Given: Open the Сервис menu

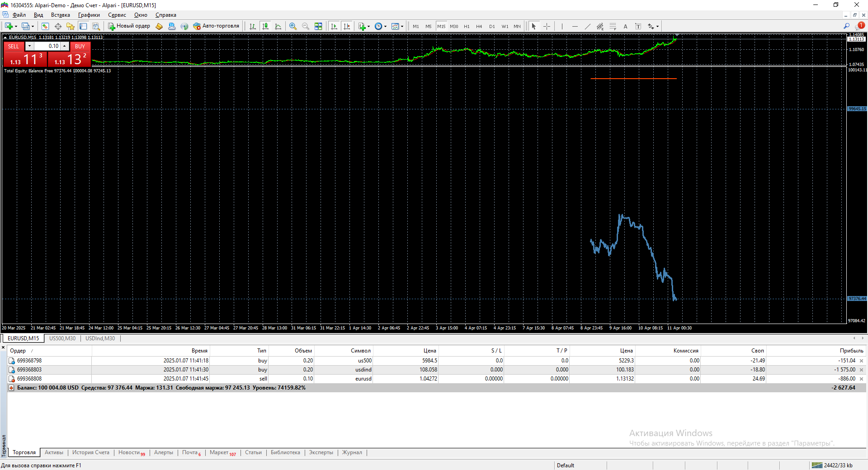Looking at the screenshot, I should pos(117,15).
